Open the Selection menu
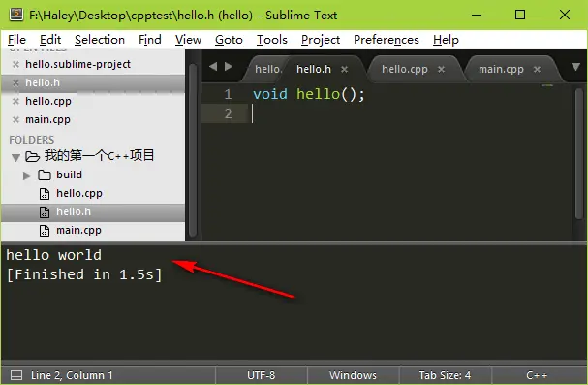Screen dimensions: 588x385 [100, 40]
